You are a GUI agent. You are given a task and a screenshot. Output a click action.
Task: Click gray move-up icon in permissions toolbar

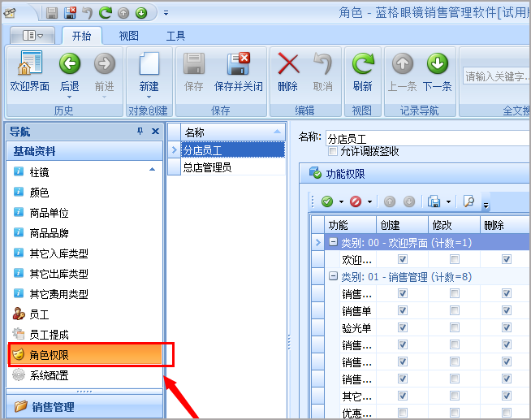point(390,201)
